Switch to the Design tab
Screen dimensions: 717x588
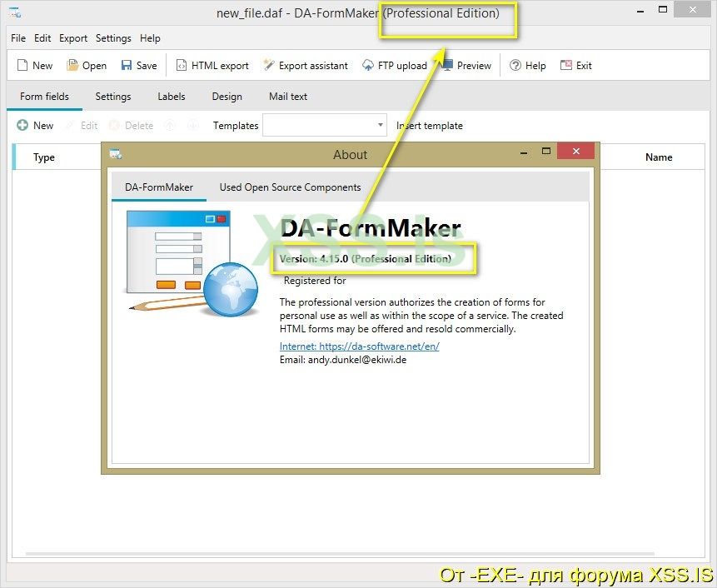(x=227, y=97)
